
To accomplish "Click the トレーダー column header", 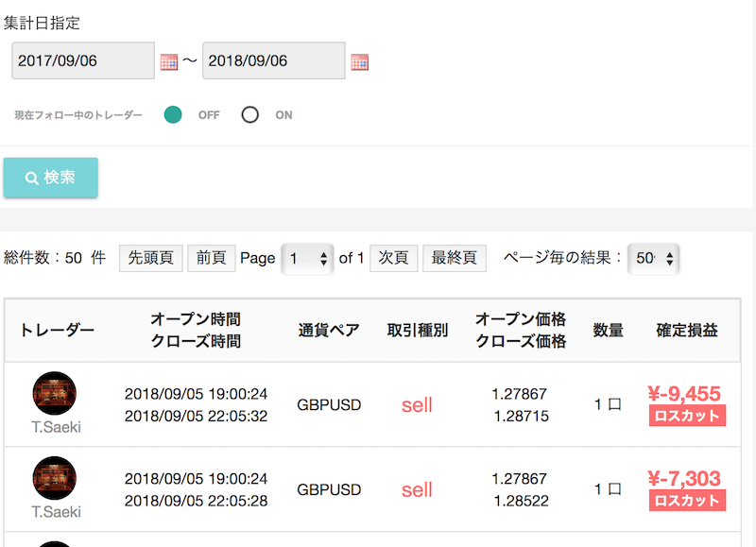I will click(57, 331).
